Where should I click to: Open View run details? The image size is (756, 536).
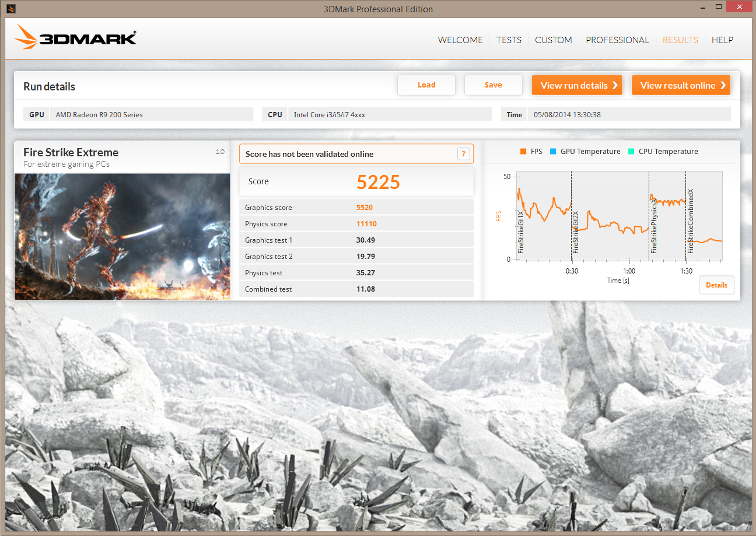(577, 85)
